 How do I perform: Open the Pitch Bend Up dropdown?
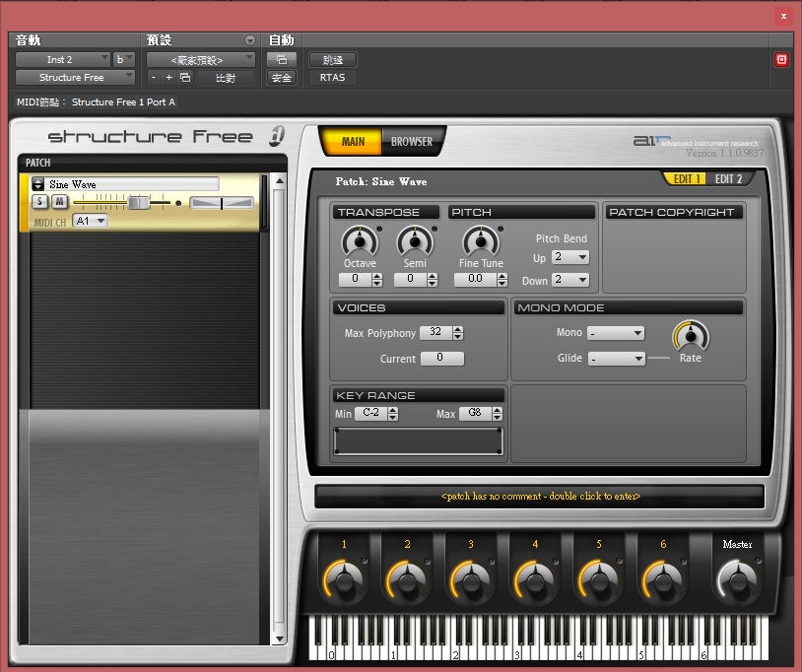point(570,257)
